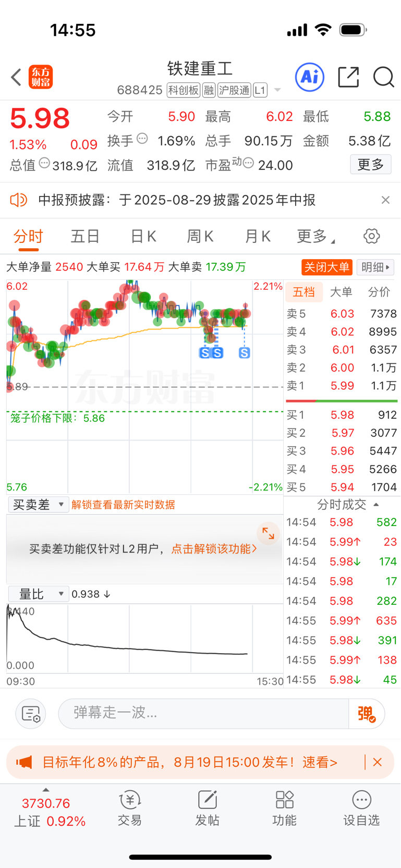The image size is (401, 868).
Task: Tap the 笼子价格下限 5.86 label
Action: (57, 418)
